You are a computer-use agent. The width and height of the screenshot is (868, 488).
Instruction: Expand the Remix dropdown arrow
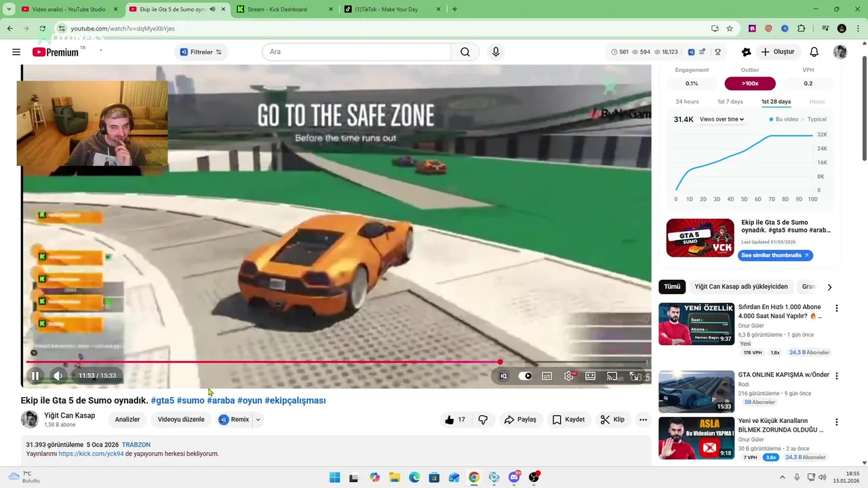pyautogui.click(x=258, y=420)
